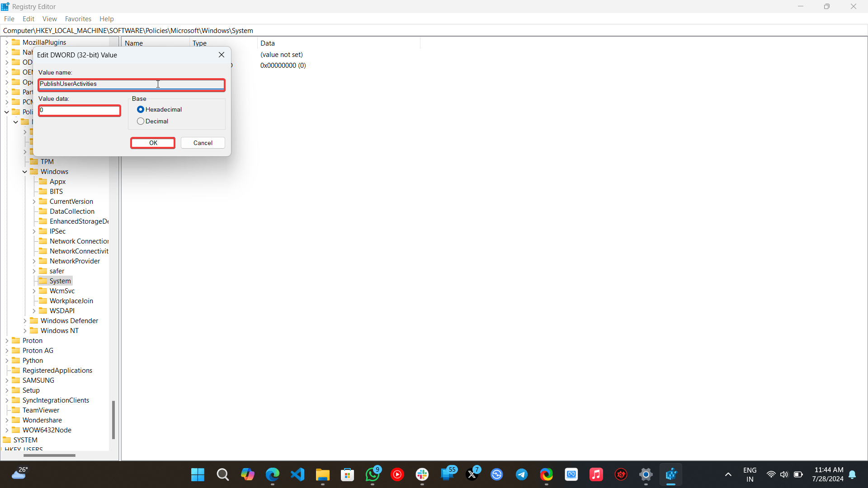
Task: Open the WhatsApp icon in taskbar
Action: [x=373, y=474]
